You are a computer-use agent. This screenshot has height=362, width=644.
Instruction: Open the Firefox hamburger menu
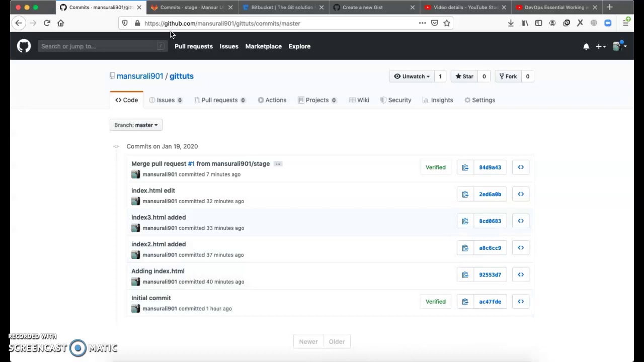(x=626, y=23)
